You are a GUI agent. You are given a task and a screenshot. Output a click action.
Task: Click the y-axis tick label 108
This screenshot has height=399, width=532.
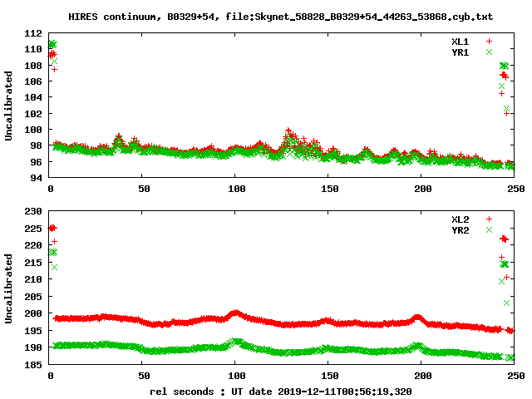pyautogui.click(x=33, y=66)
